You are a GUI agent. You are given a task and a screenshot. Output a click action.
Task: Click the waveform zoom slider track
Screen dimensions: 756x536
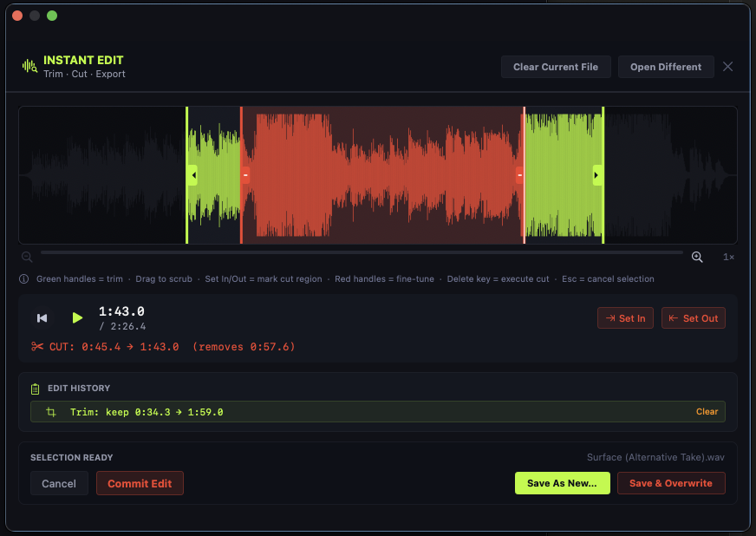[362, 252]
